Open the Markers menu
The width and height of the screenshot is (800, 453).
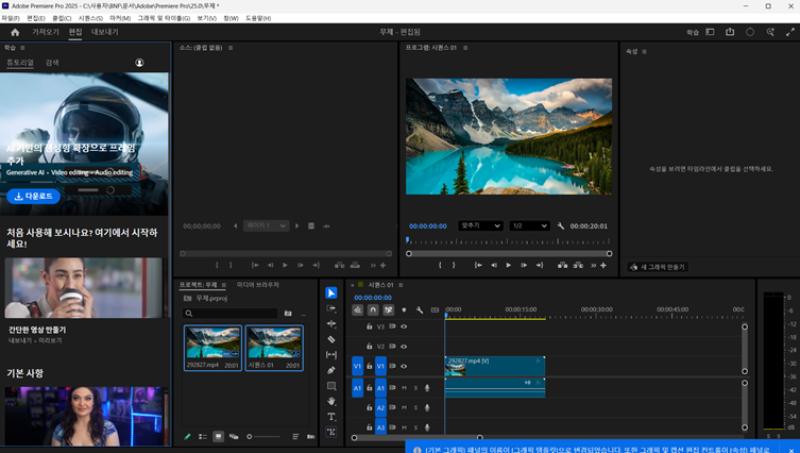(120, 18)
